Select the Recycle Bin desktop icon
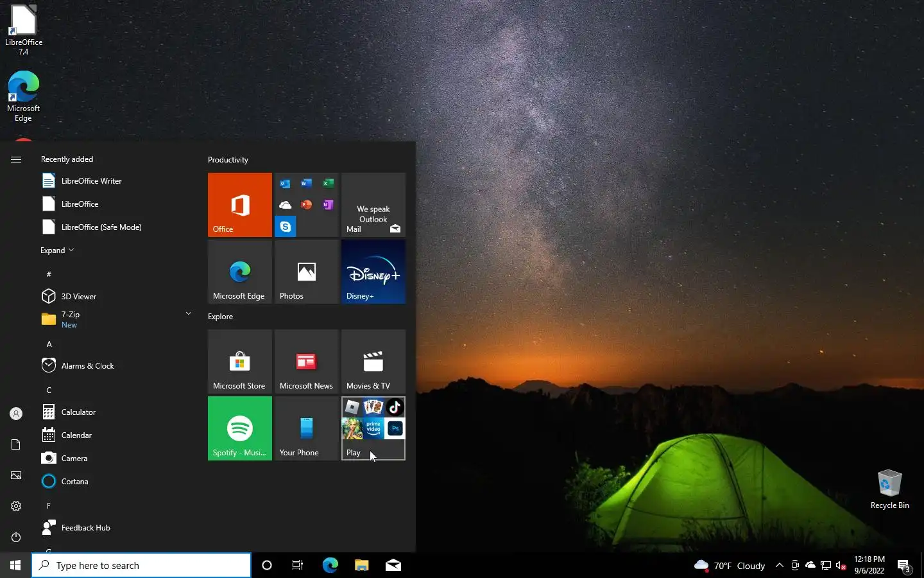The height and width of the screenshot is (578, 924). tap(889, 489)
